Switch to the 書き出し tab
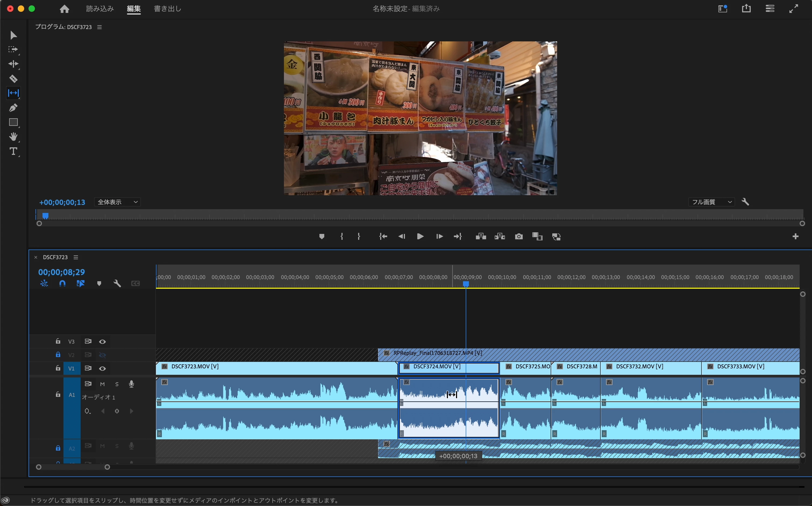This screenshot has width=812, height=506. pyautogui.click(x=167, y=9)
